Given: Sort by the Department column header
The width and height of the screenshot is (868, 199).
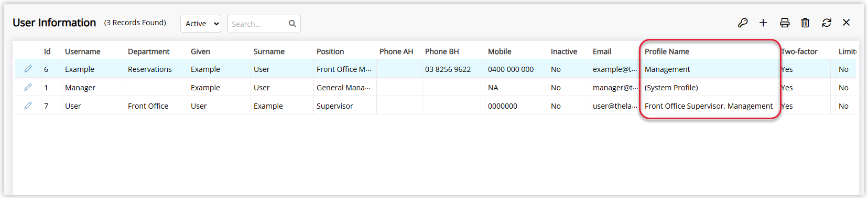Looking at the screenshot, I should pyautogui.click(x=149, y=51).
